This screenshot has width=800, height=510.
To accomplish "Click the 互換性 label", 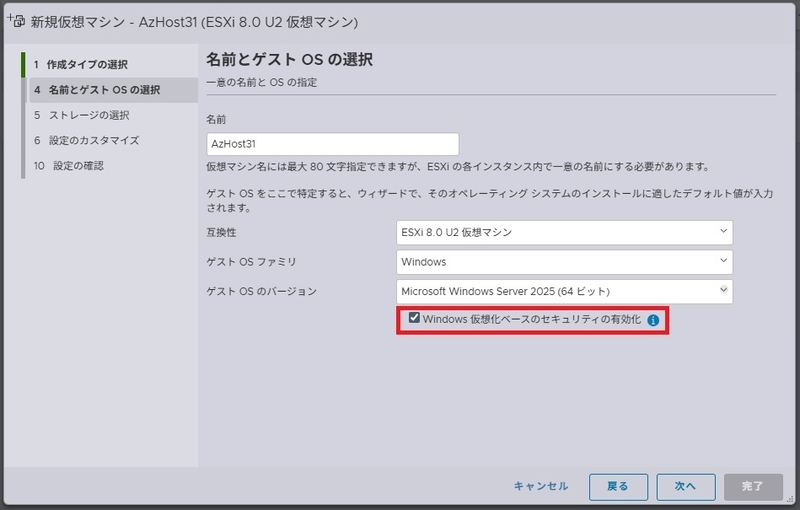I will point(221,233).
